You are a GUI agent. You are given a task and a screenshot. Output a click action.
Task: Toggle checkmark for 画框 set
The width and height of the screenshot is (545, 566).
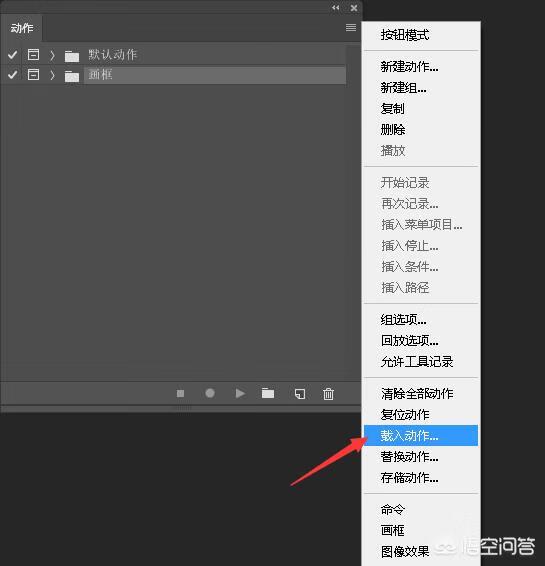[x=13, y=75]
